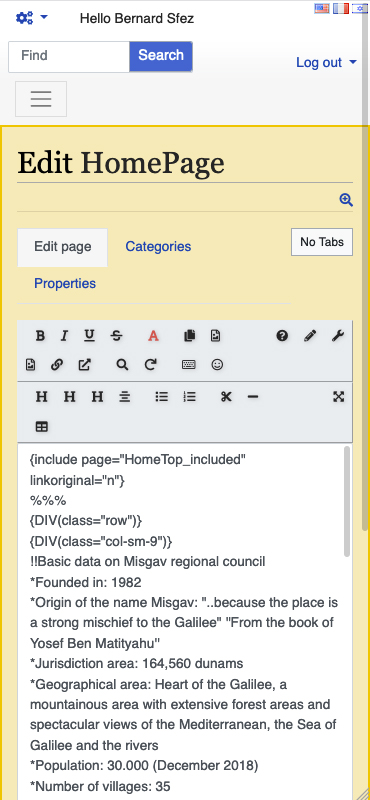The image size is (370, 800).
Task: Apply italic formatting in toolbar
Action: click(x=64, y=336)
